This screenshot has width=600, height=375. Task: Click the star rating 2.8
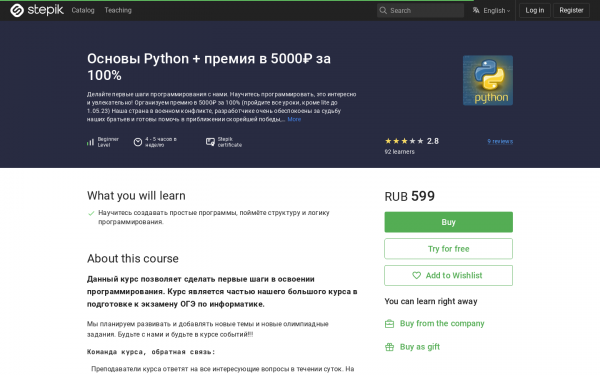tap(412, 141)
